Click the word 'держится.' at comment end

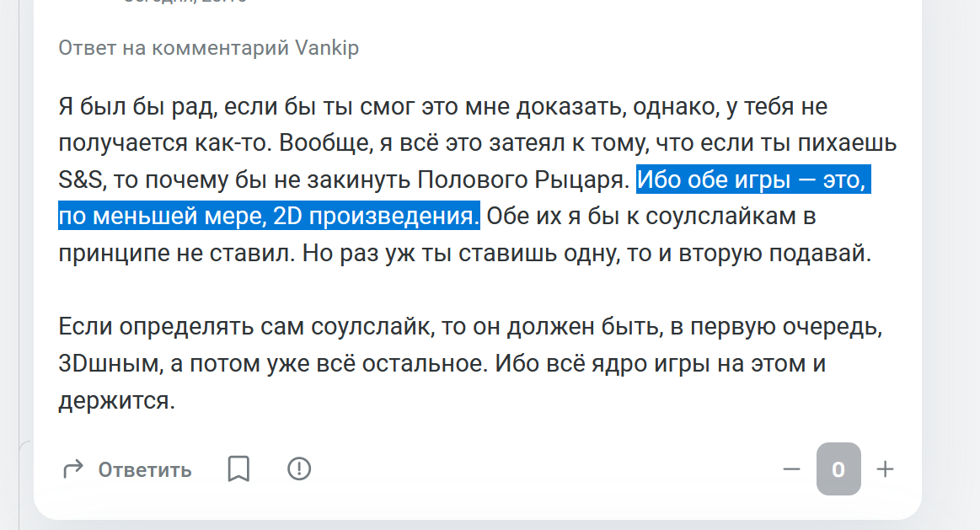tap(117, 400)
